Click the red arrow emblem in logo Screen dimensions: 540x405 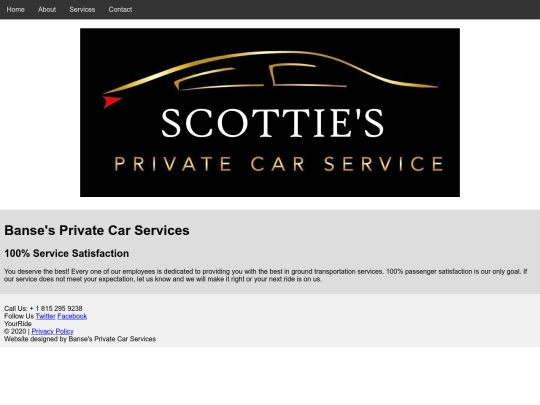pos(112,102)
